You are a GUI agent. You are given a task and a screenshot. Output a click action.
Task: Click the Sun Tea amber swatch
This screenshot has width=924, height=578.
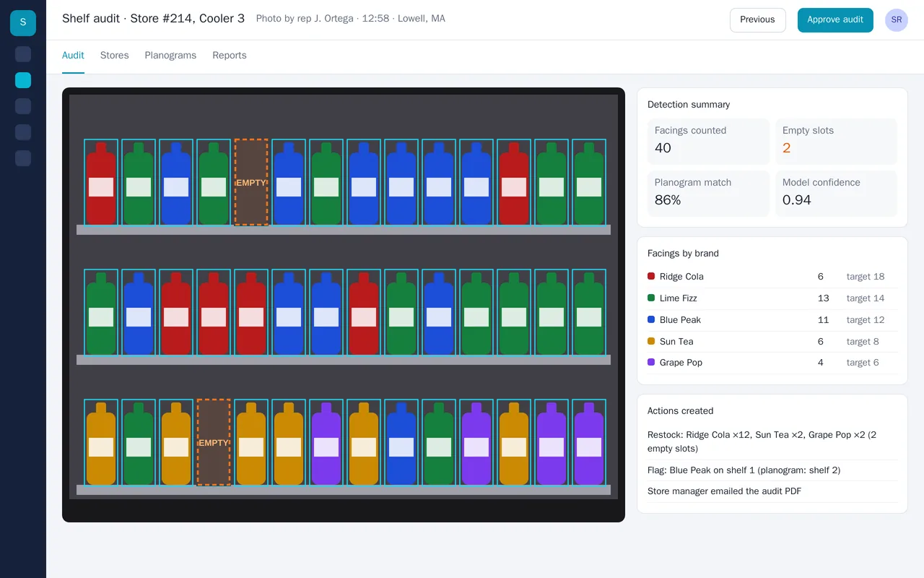(651, 341)
